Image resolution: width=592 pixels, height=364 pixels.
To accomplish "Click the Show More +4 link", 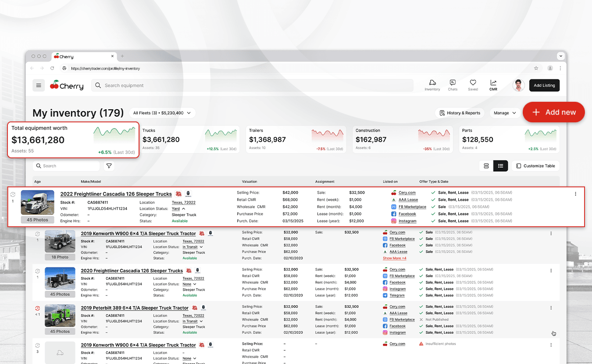I will [394, 258].
